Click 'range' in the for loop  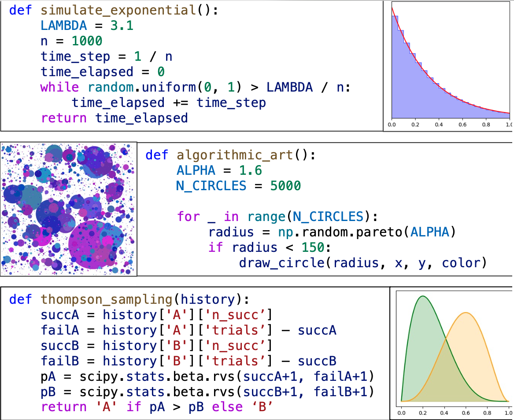pyautogui.click(x=266, y=217)
